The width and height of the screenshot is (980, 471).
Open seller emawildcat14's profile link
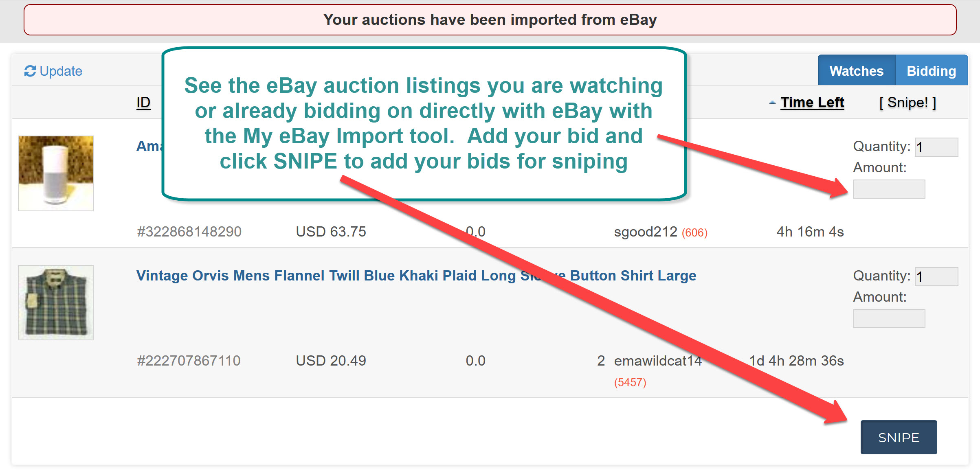coord(657,360)
